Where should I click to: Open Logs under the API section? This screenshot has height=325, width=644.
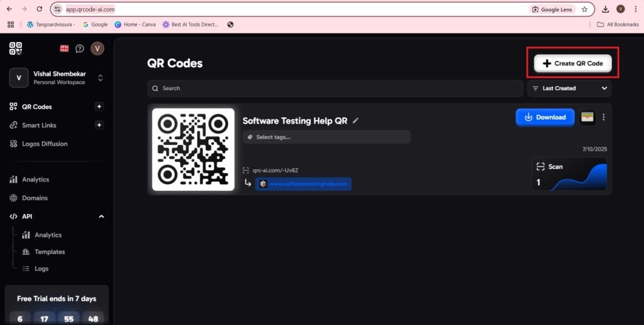pos(42,269)
